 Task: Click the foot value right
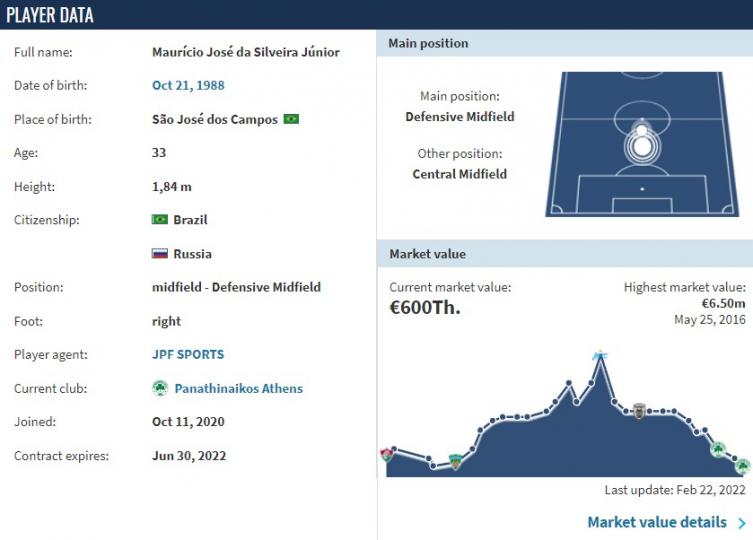[167, 321]
